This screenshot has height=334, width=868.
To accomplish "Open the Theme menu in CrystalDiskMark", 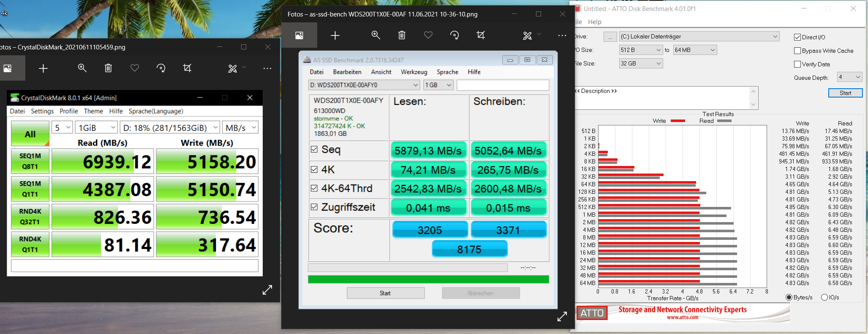I will (93, 111).
